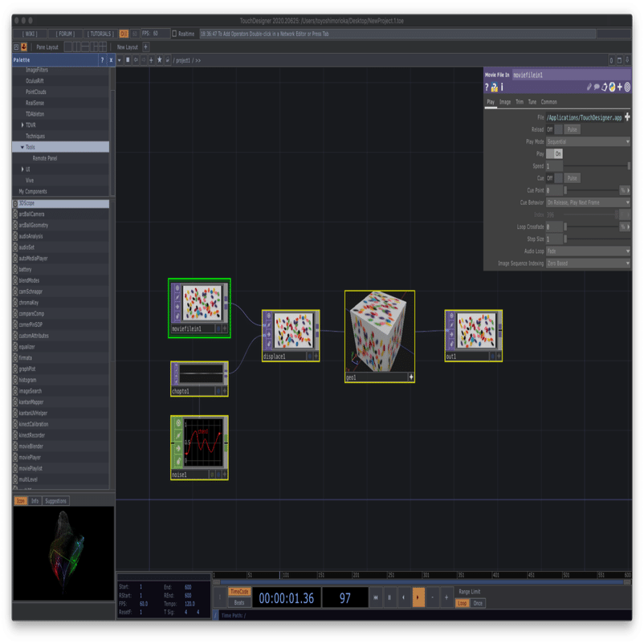Expand the TDVR palette folder
This screenshot has height=644, width=644.
tap(22, 124)
